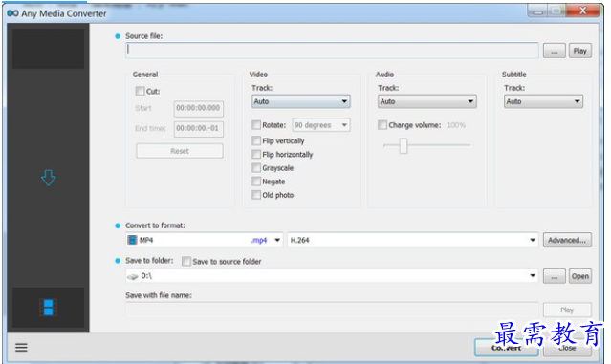Image resolution: width=611 pixels, height=364 pixels.
Task: Open the Video Track dropdown
Action: 301,101
